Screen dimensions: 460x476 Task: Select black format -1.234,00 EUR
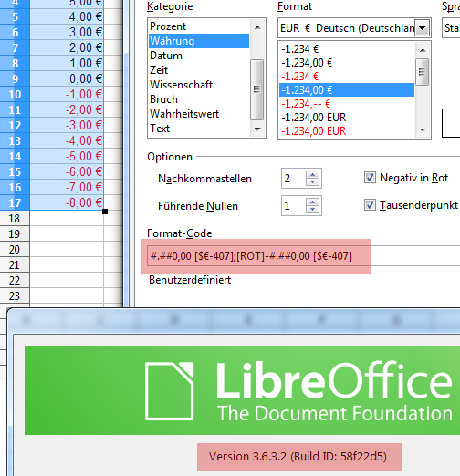pyautogui.click(x=347, y=118)
